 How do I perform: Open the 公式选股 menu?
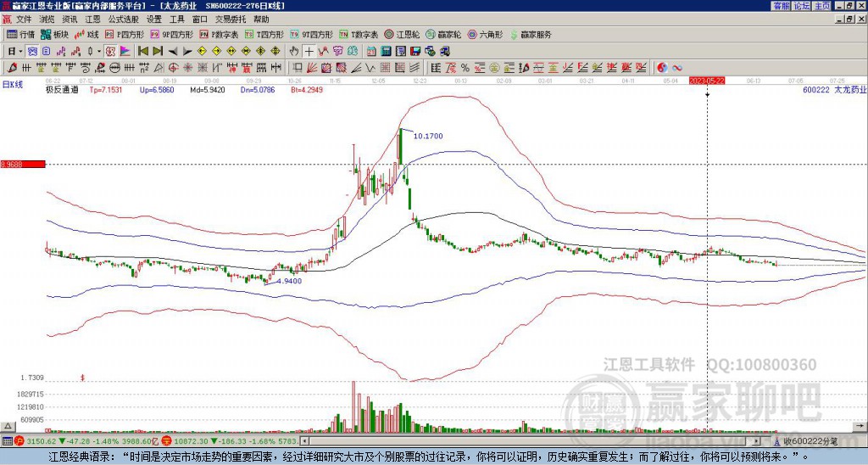(124, 20)
